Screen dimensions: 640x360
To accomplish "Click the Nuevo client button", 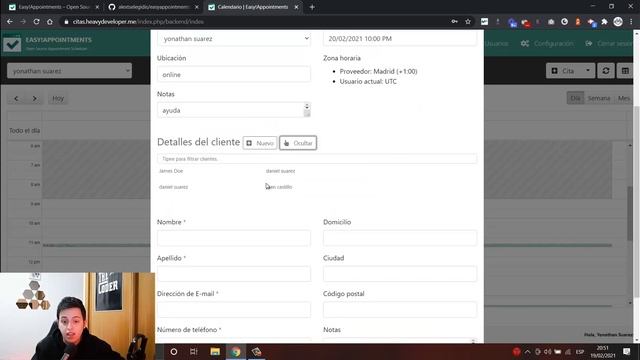I will click(260, 143).
